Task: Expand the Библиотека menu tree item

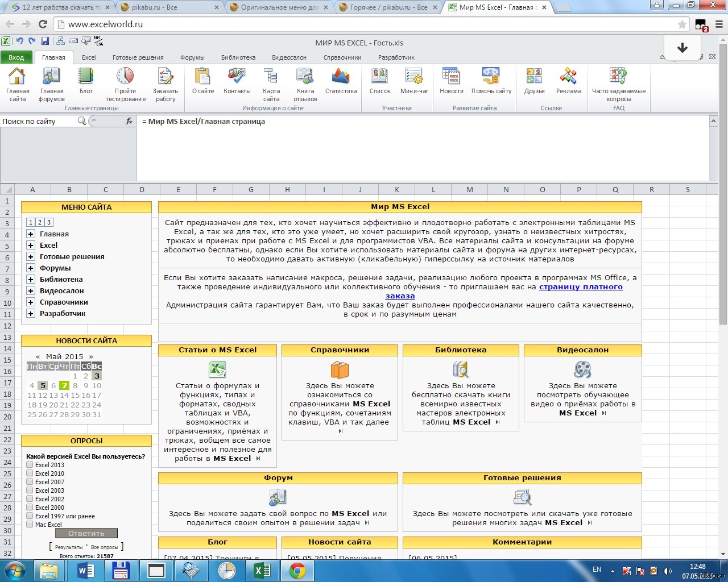Action: [x=31, y=279]
